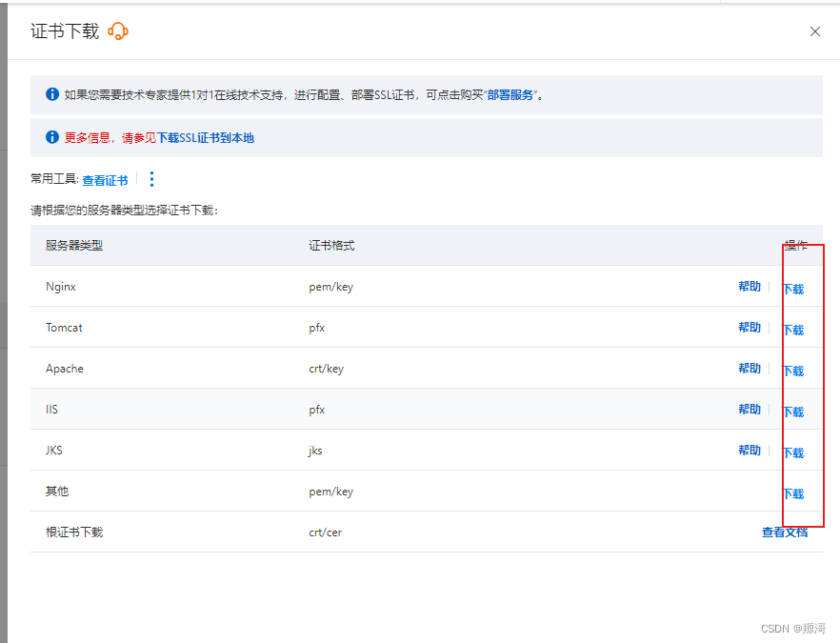Click the 服务器类型 column header

coord(74,246)
